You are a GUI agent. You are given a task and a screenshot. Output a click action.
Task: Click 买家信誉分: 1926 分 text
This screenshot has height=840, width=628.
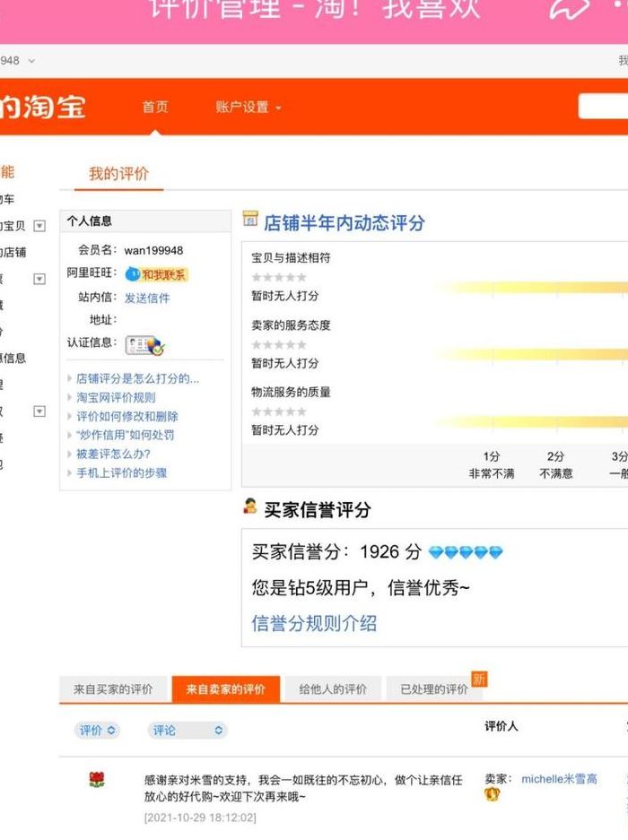tap(336, 552)
